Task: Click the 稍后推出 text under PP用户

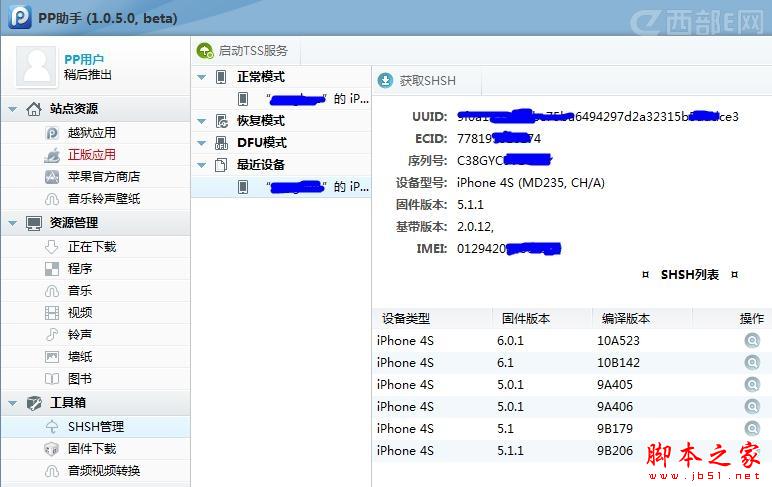Action: [88, 75]
